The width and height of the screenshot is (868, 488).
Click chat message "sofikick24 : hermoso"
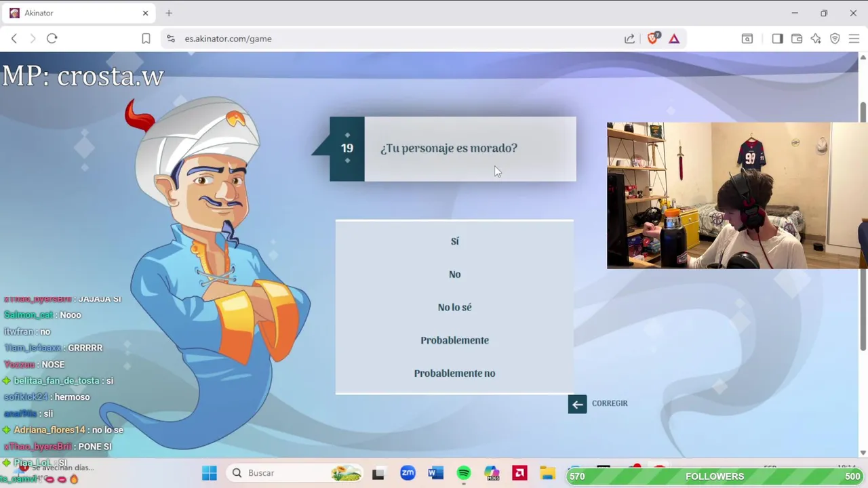pos(47,397)
